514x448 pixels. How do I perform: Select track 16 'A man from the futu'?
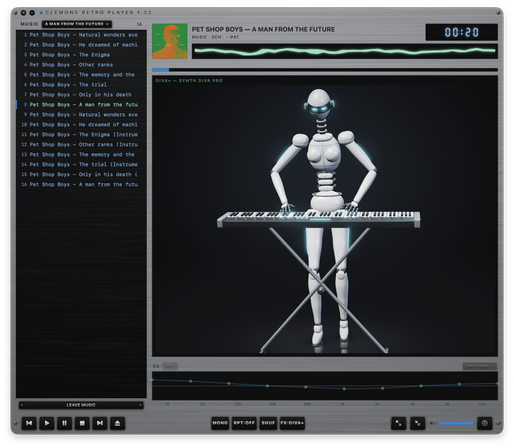(81, 185)
